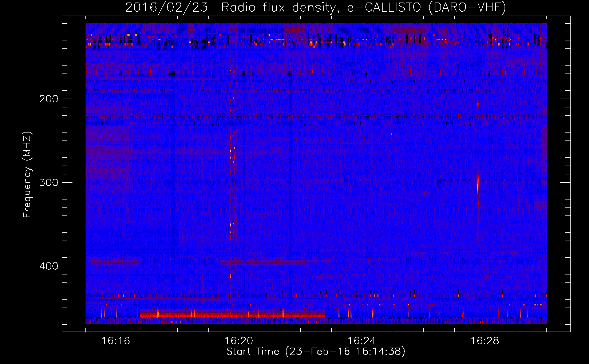Click the 16:20 time tick label
This screenshot has height=364, width=589.
pos(239,341)
